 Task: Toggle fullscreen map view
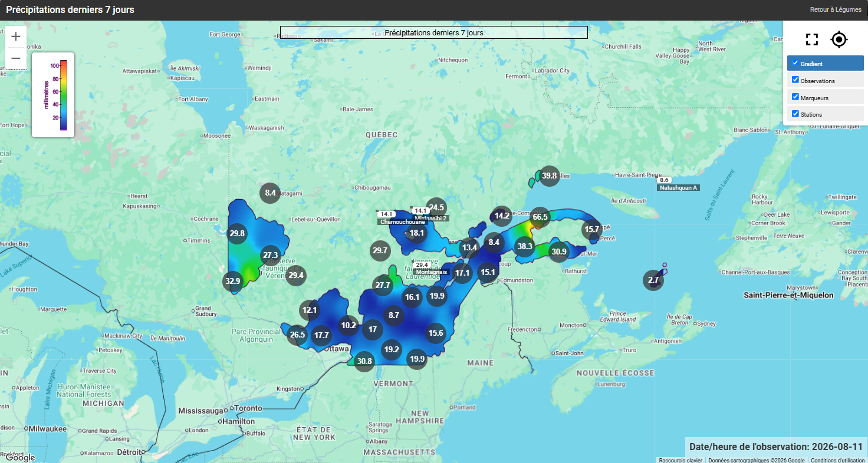[x=812, y=39]
